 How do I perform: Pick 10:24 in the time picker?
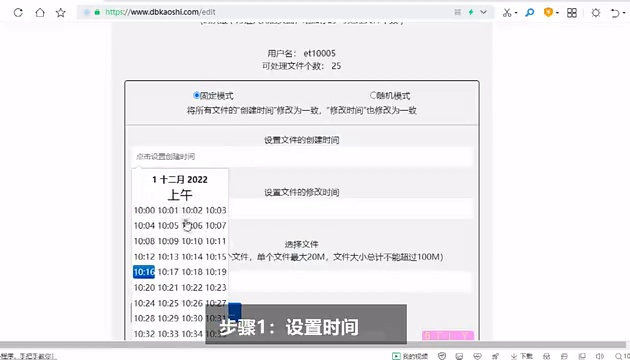144,303
